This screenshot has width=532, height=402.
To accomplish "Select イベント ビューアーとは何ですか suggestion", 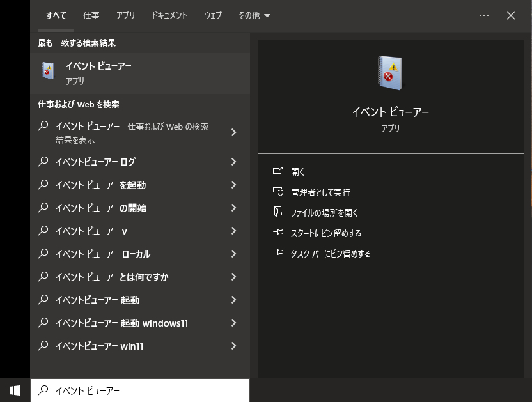I will (x=112, y=277).
